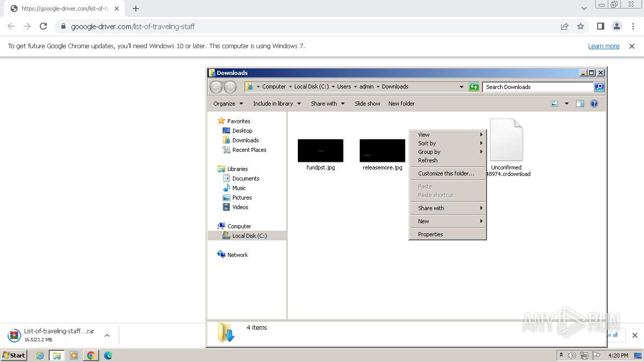Expand the Sort by submenu
644x362 pixels.
point(448,143)
